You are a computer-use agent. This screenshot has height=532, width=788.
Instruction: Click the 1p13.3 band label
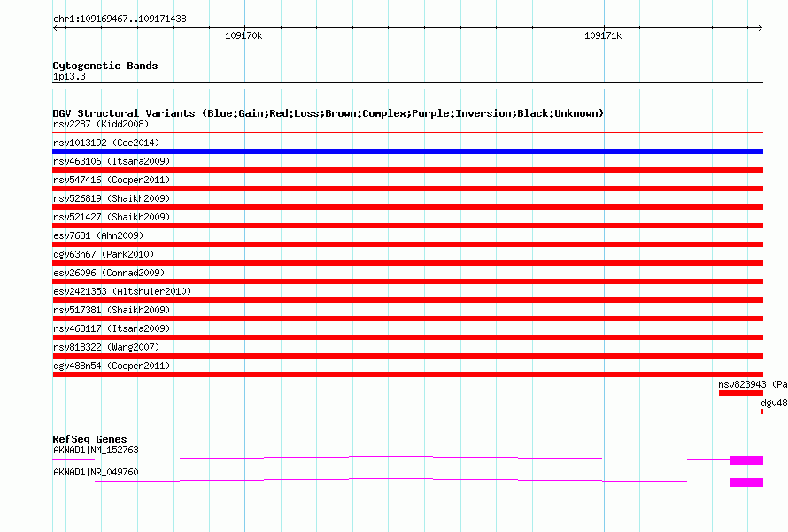69,76
